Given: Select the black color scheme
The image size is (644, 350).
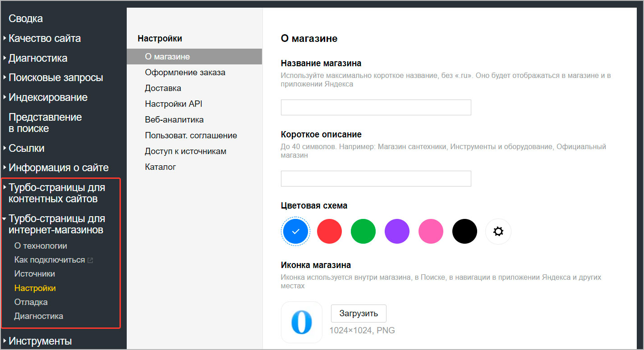Looking at the screenshot, I should click(x=465, y=232).
